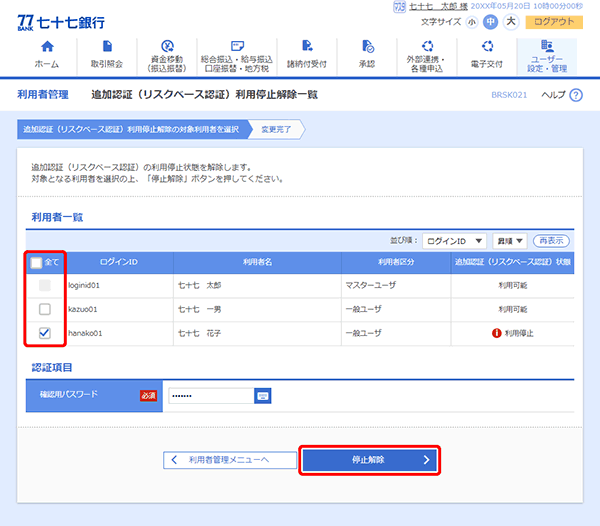Click the 利用者区分 column header
The height and width of the screenshot is (526, 600).
396,262
